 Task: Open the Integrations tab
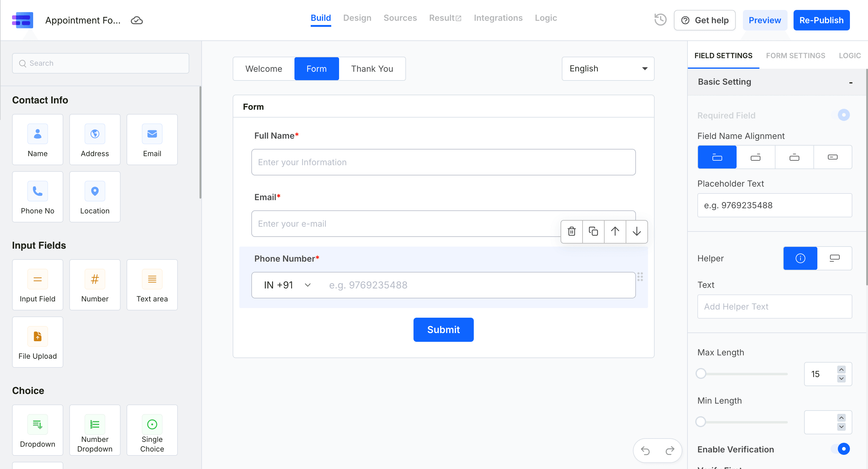[498, 18]
